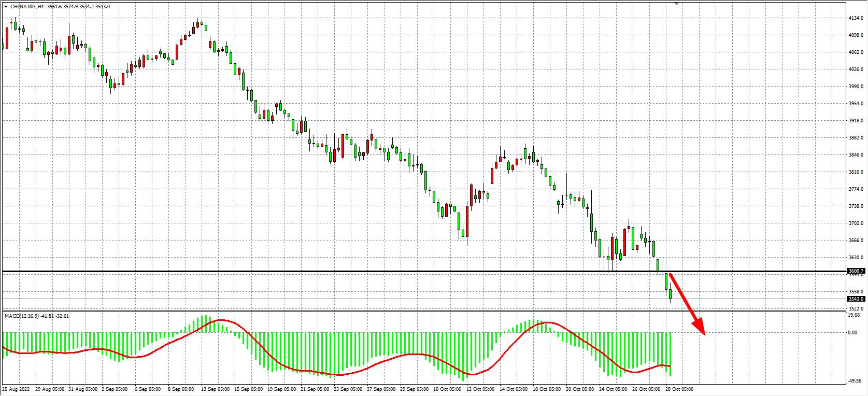This screenshot has height=396, width=868.
Task: Click the 25 Aug 2022 date label
Action: [15, 388]
